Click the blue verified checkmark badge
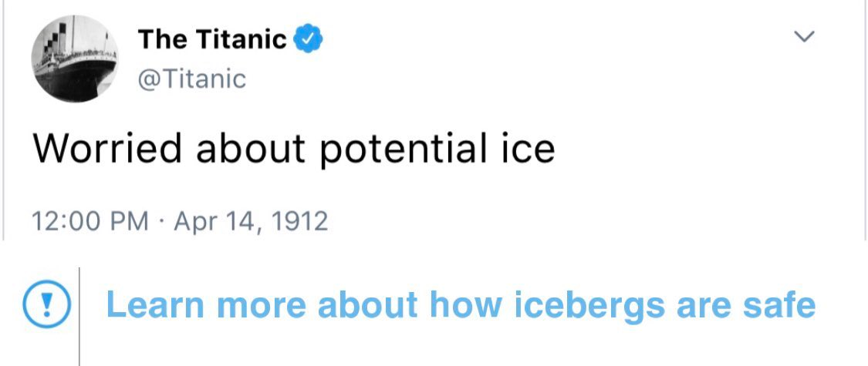 click(309, 39)
